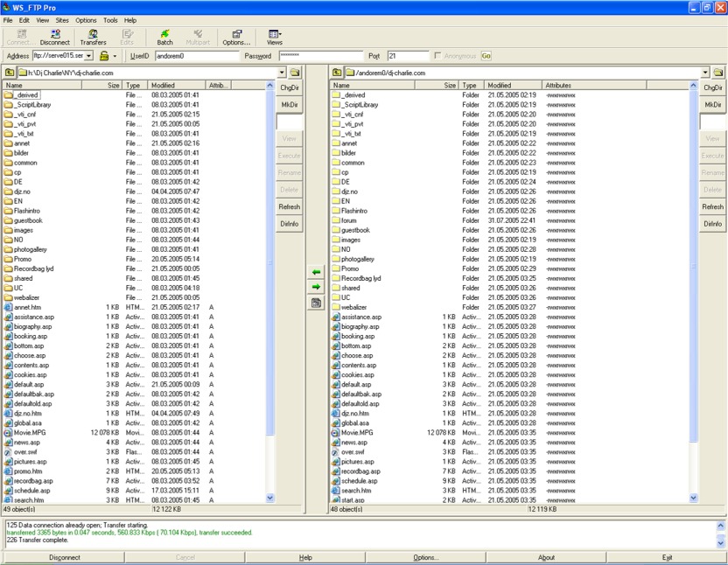Click the right-pointing green upload arrow
This screenshot has height=565, width=728.
click(316, 287)
